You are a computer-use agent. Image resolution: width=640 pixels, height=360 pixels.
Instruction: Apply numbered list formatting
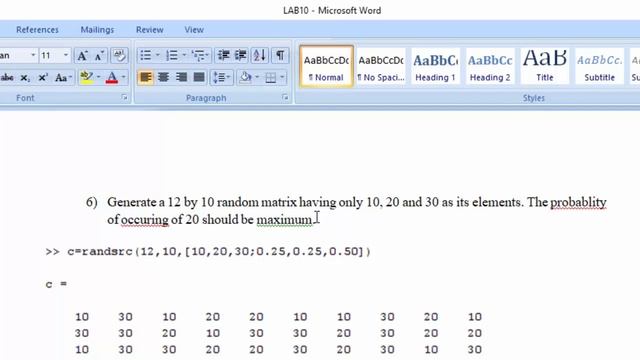coord(172,56)
